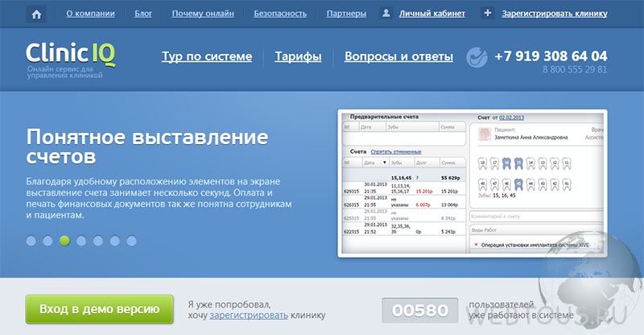Click the round phone icon beside number
The width and height of the screenshot is (644, 335).
tap(477, 57)
